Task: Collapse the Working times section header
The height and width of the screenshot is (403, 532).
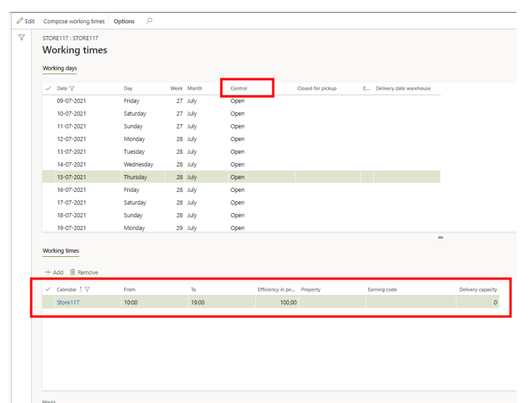Action: [x=61, y=251]
